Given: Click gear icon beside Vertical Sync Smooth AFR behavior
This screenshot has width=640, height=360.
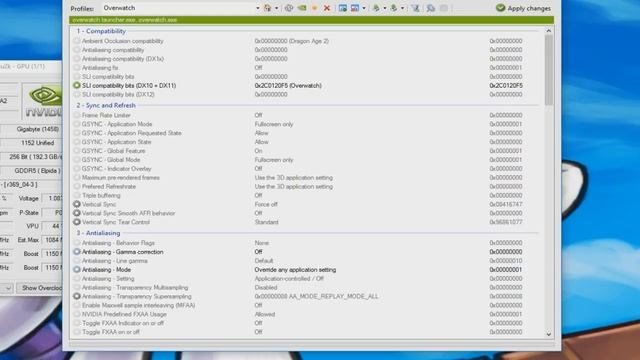Looking at the screenshot, I should click(77, 213).
